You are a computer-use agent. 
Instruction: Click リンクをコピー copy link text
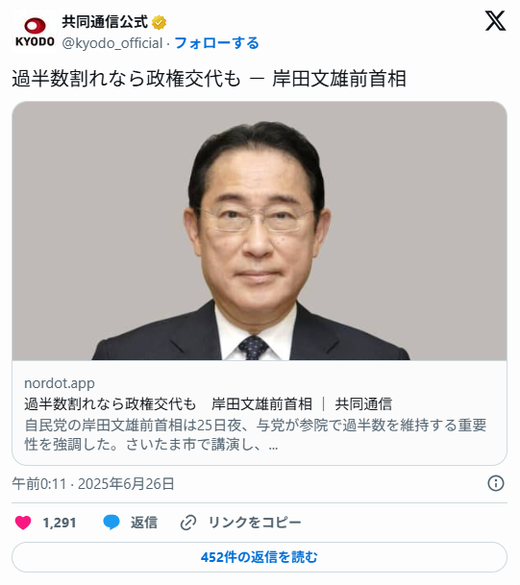(x=254, y=522)
